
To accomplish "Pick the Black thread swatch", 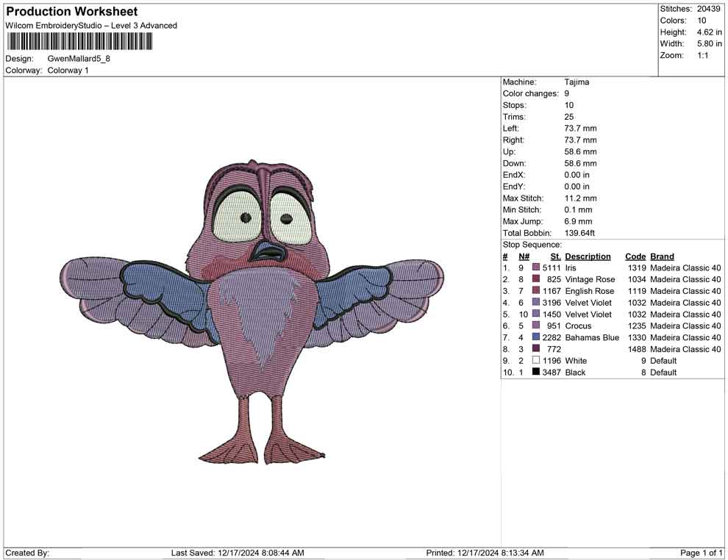I will click(x=536, y=372).
